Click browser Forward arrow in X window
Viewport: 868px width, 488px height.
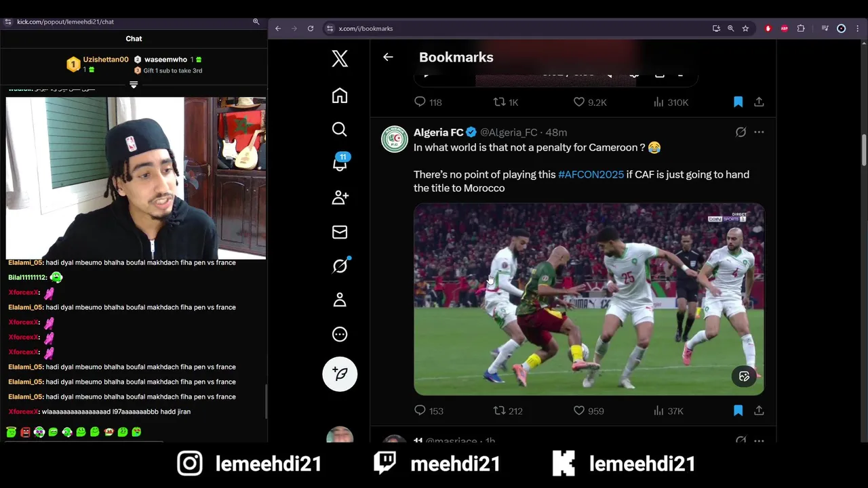[294, 28]
